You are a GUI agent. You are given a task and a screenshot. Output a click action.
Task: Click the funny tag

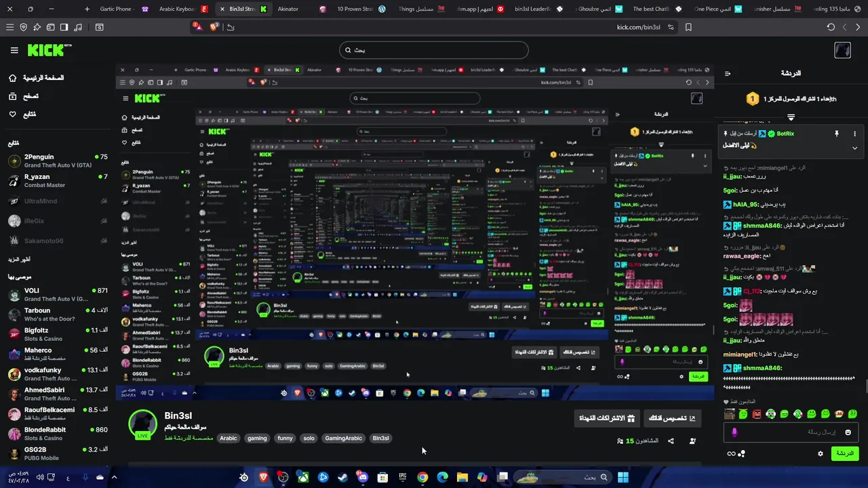click(x=285, y=439)
